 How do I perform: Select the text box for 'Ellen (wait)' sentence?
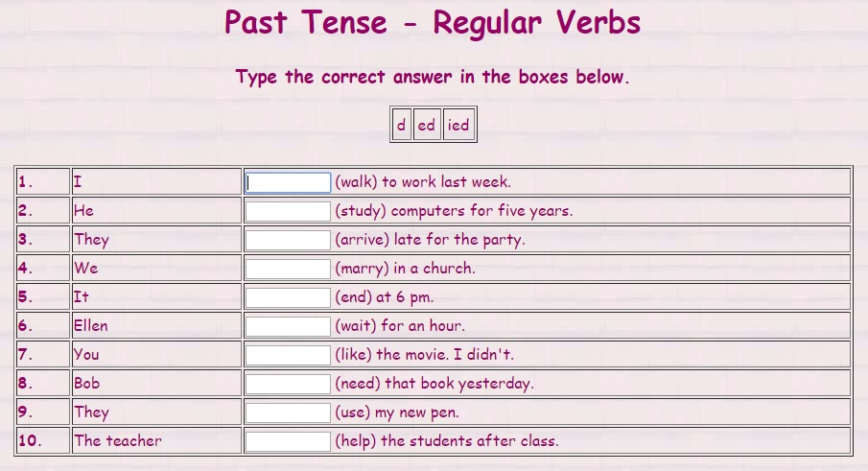[x=288, y=326]
